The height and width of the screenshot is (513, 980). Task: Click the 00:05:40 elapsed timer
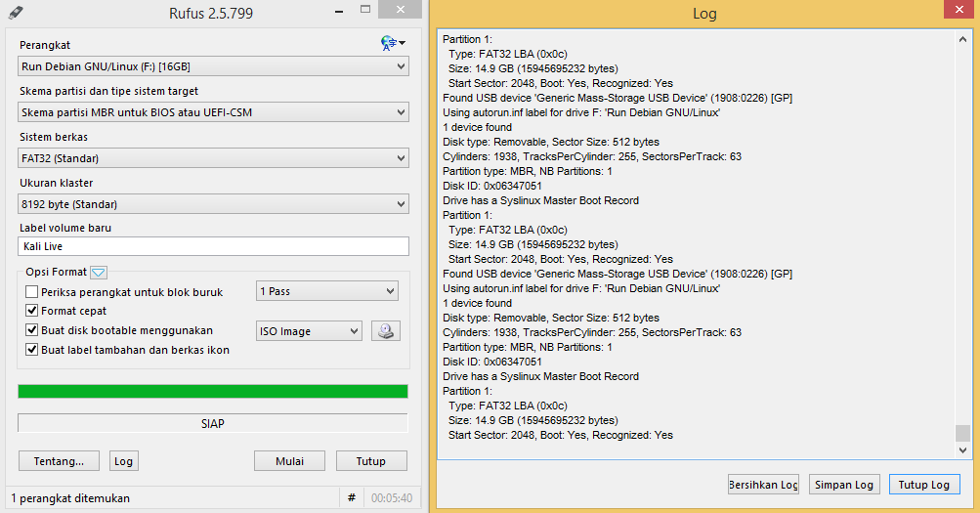pos(392,498)
